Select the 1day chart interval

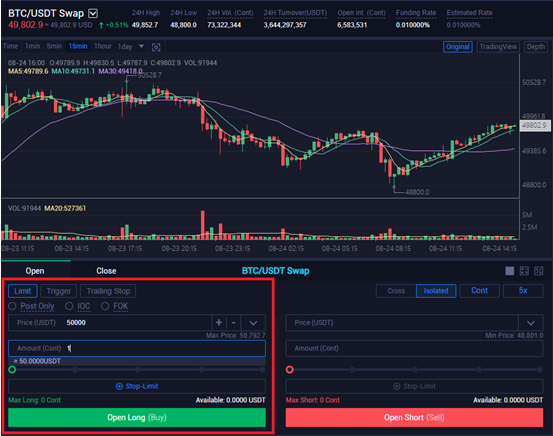[125, 47]
